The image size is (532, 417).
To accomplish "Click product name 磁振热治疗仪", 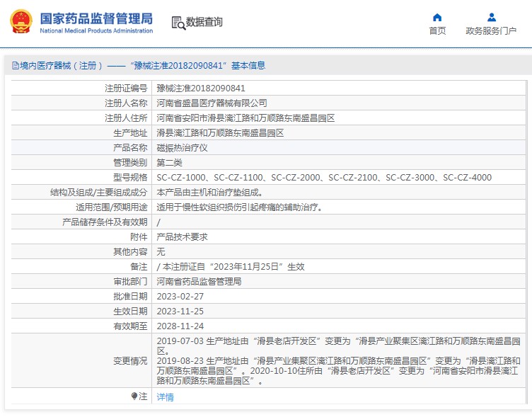I will (x=182, y=148).
